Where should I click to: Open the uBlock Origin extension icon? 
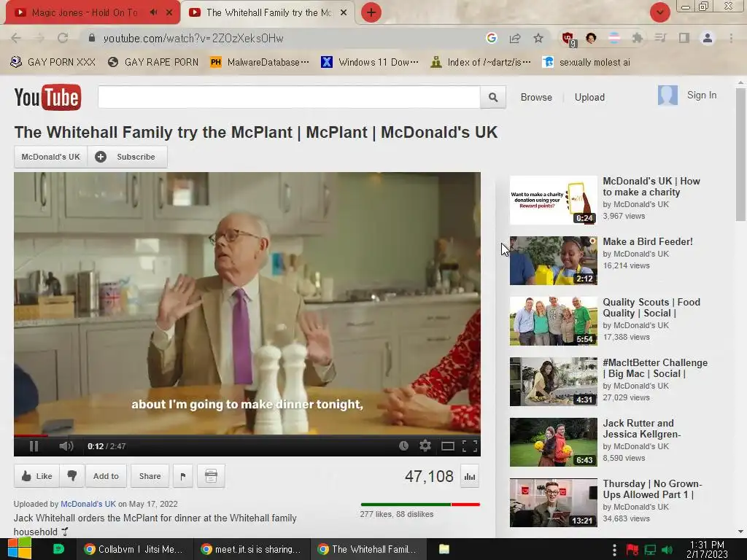tap(568, 39)
